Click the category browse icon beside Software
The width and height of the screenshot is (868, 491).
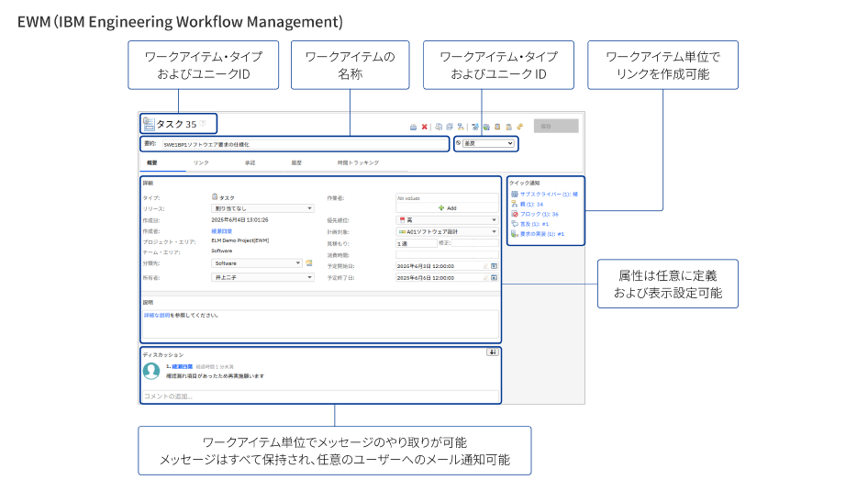point(309,263)
